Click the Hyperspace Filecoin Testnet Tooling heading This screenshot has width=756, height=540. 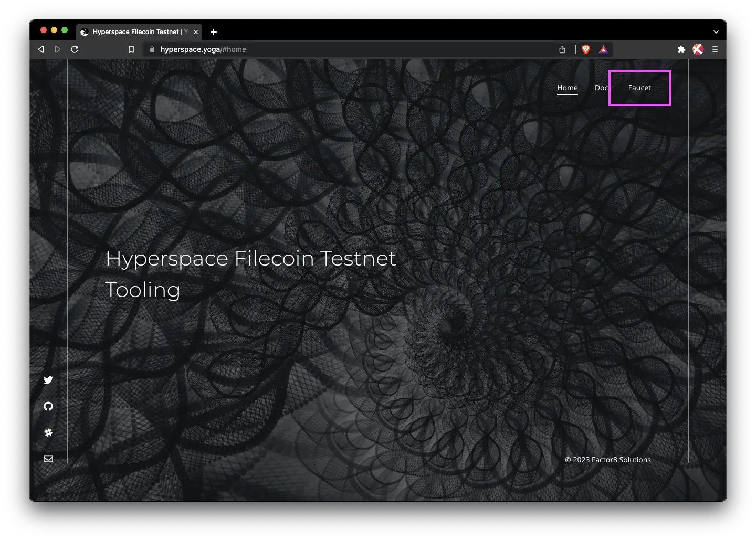click(x=250, y=274)
